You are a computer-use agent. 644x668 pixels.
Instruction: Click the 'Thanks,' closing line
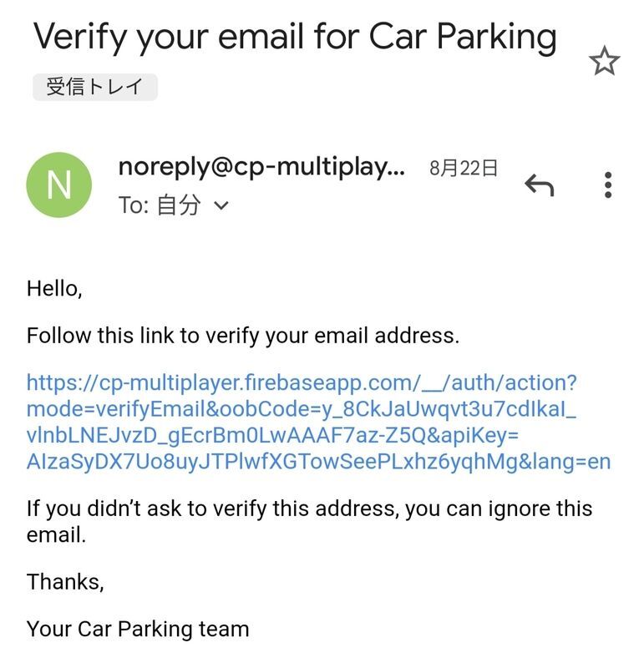[65, 581]
